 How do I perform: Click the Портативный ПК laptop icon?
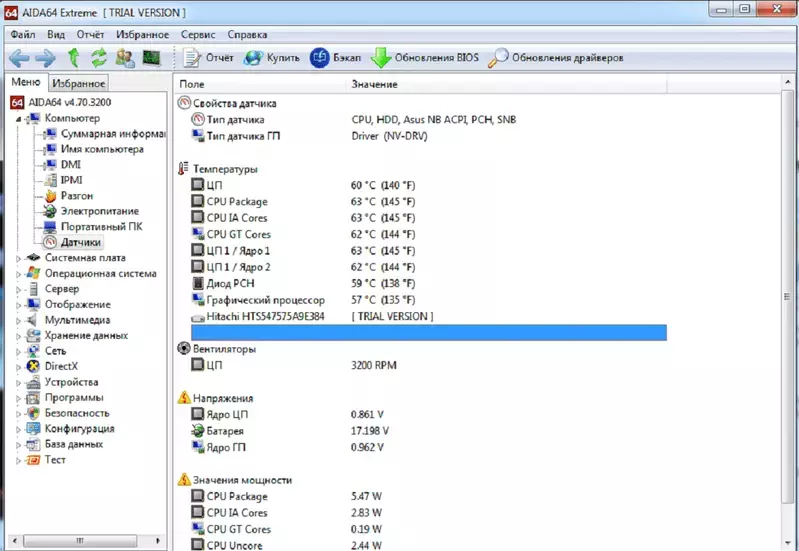pos(50,227)
